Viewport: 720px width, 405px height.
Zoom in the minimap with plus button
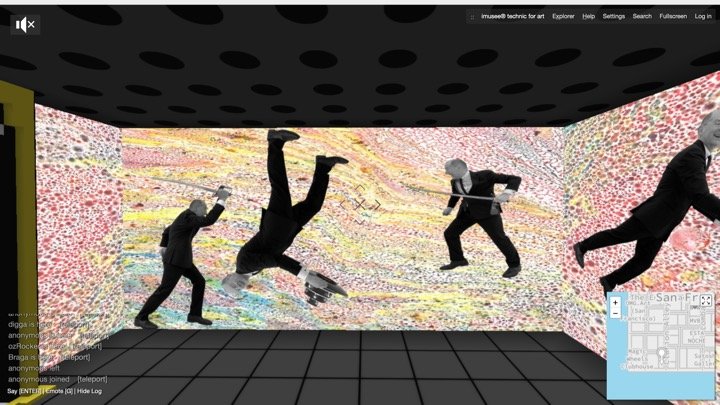(615, 303)
